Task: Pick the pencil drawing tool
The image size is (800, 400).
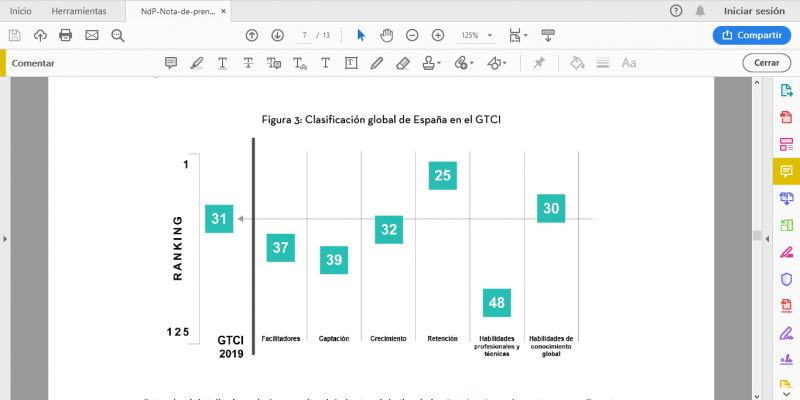Action: tap(376, 63)
